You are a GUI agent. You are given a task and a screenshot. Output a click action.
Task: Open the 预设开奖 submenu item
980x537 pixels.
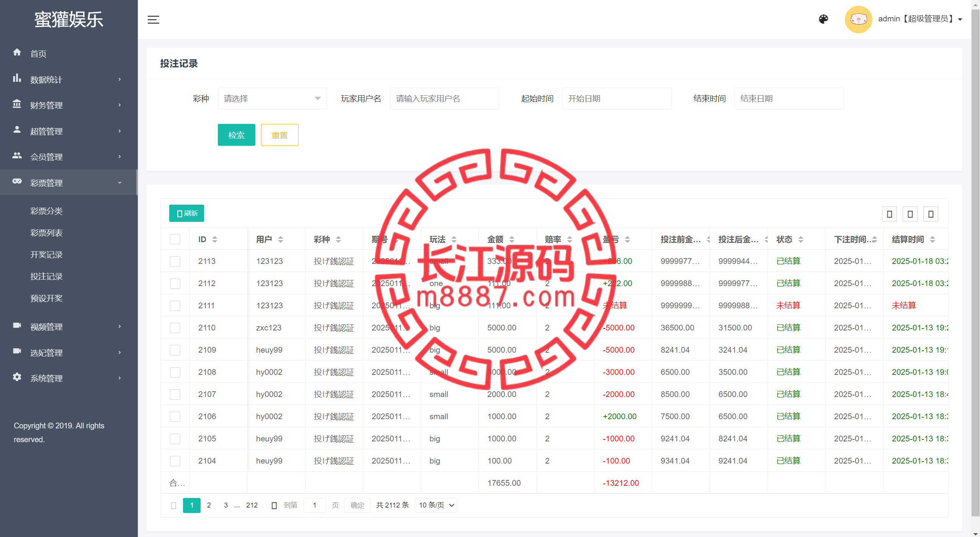point(46,298)
